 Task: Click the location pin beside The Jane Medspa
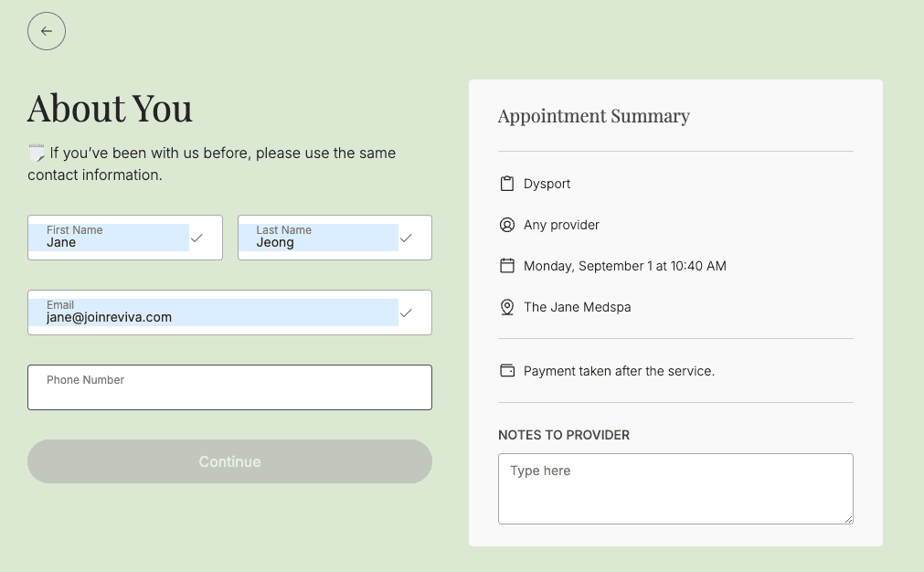[x=507, y=307]
